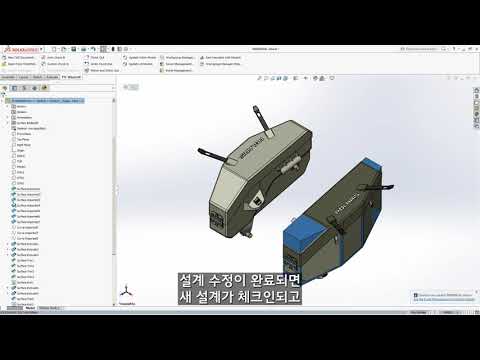Click the Save icon in quick access toolbar
This screenshot has height=360, width=480.
pyautogui.click(x=74, y=49)
